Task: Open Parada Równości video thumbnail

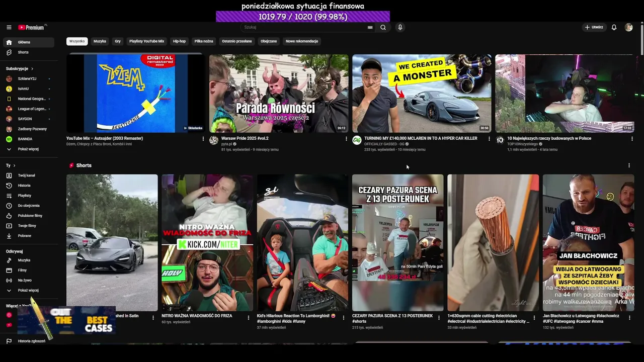Action: click(x=279, y=94)
